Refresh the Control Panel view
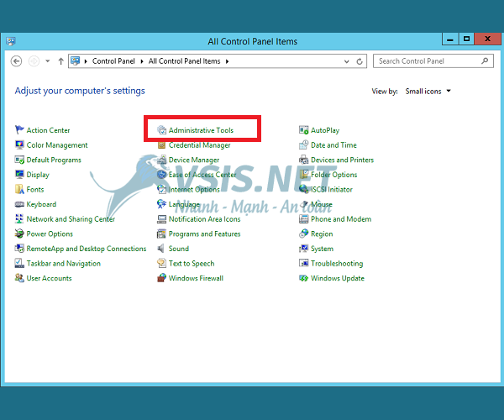Image resolution: width=504 pixels, height=420 pixels. [x=360, y=61]
